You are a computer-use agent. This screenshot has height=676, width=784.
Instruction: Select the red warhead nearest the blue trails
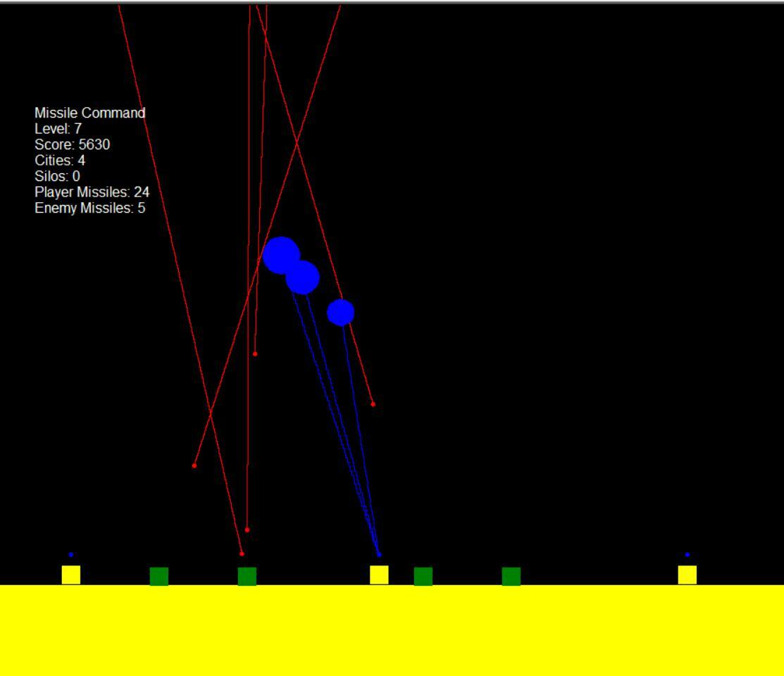point(373,403)
